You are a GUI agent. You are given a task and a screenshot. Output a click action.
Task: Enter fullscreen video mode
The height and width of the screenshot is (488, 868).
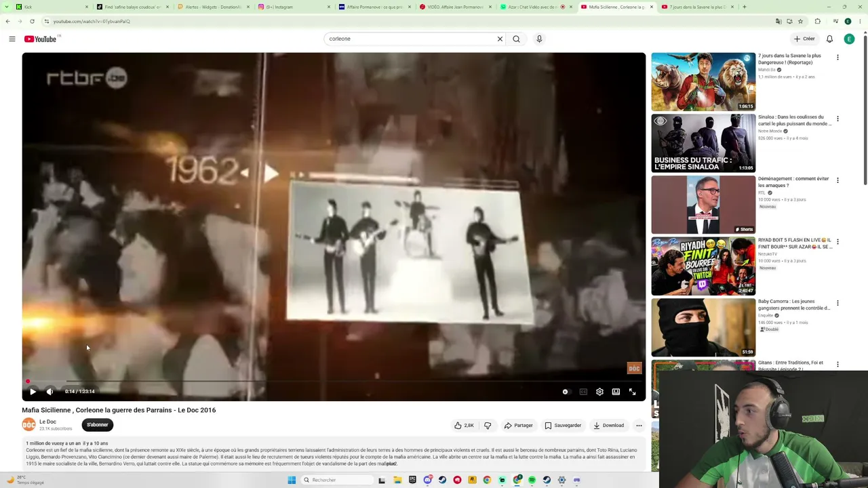point(632,392)
